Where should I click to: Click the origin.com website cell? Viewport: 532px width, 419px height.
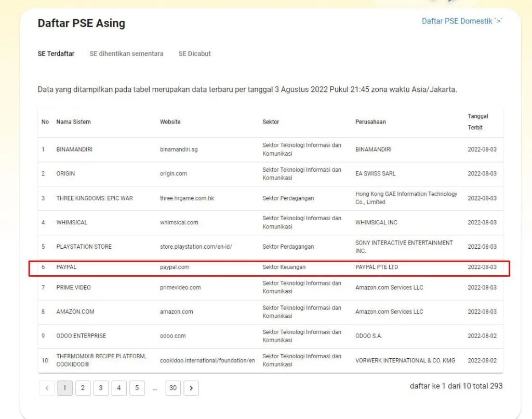tap(173, 173)
